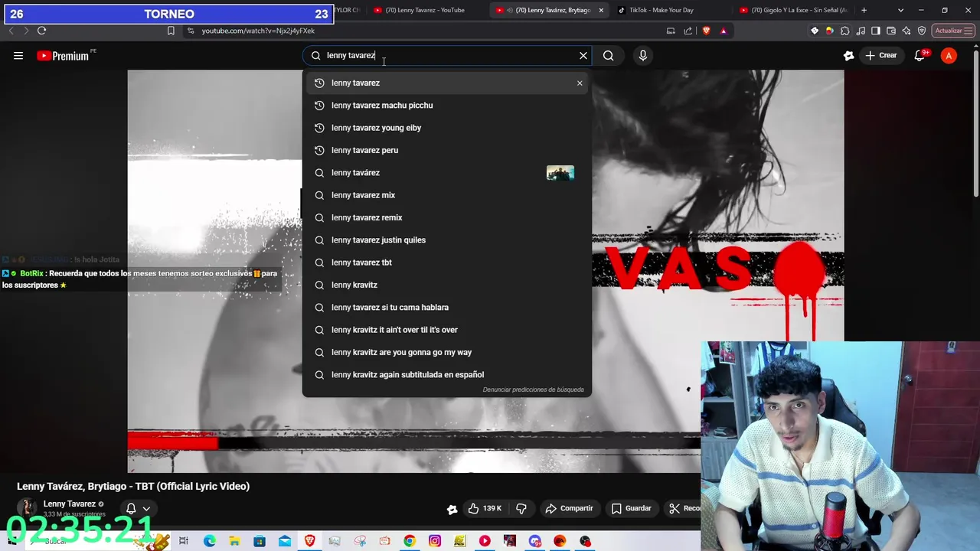
Task: Open Microsoft Edge from the taskbar
Action: coord(209,541)
